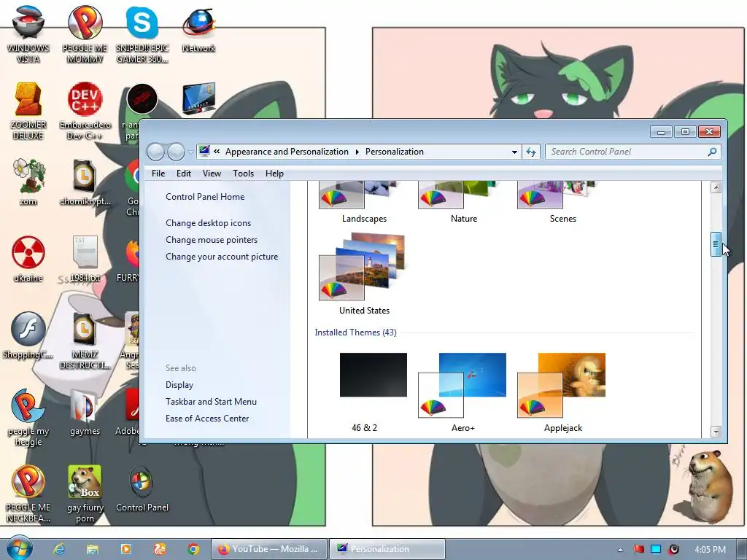Open the Edit menu
The width and height of the screenshot is (747, 560).
pos(183,174)
